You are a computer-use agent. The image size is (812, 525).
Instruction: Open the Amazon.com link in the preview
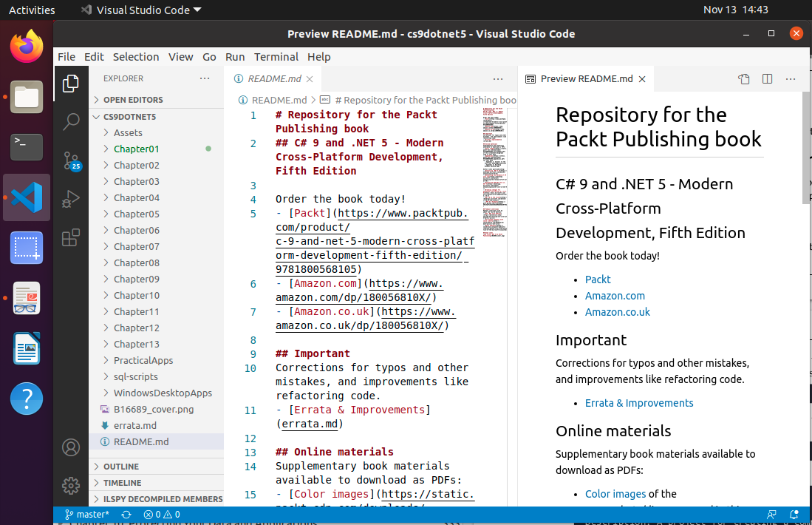click(615, 296)
